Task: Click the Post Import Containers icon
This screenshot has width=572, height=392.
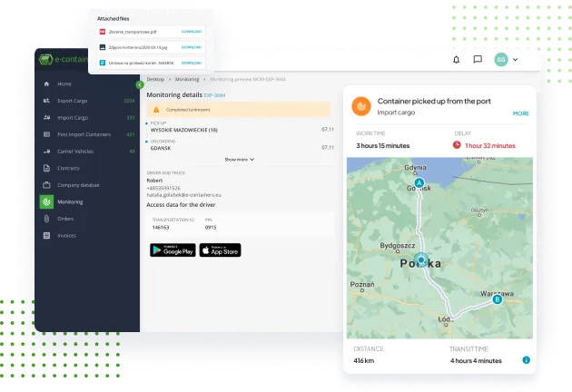Action: pyautogui.click(x=46, y=134)
